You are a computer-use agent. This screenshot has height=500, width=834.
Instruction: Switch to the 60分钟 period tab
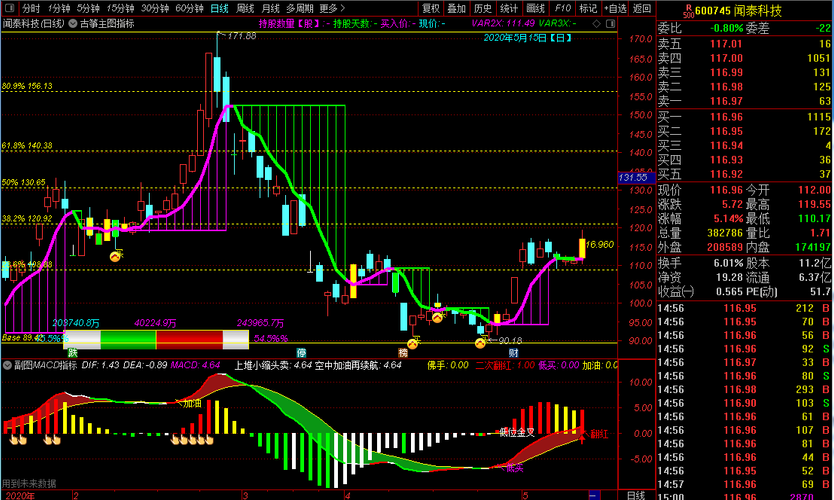point(189,9)
